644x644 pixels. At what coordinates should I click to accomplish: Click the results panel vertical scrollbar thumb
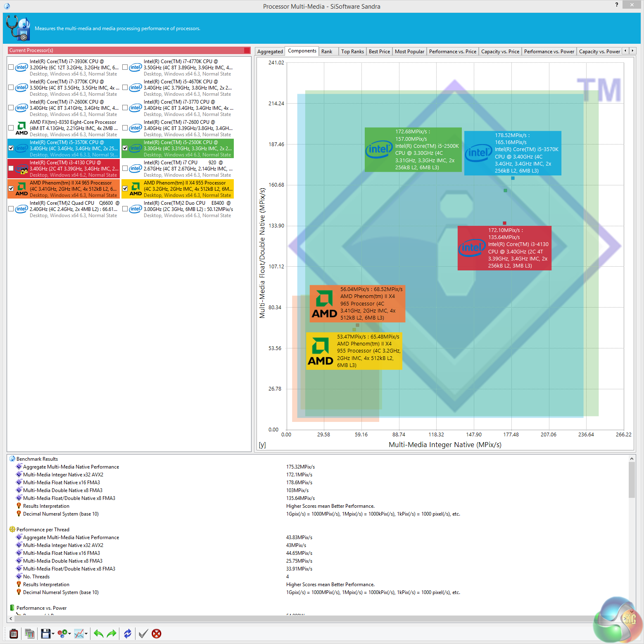click(632, 480)
